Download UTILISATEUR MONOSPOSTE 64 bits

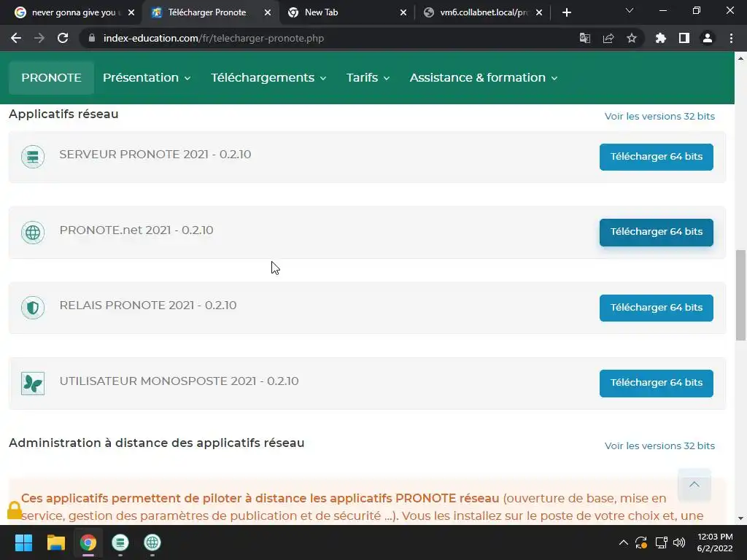coord(656,383)
